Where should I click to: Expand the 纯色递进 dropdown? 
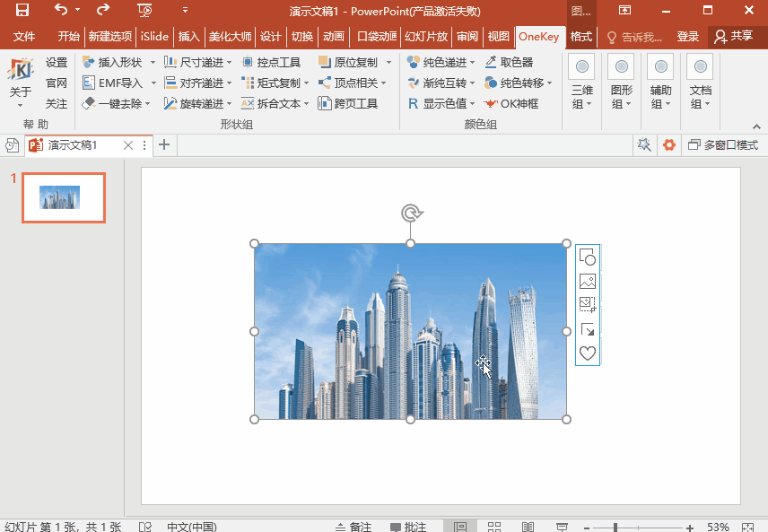pyautogui.click(x=473, y=63)
